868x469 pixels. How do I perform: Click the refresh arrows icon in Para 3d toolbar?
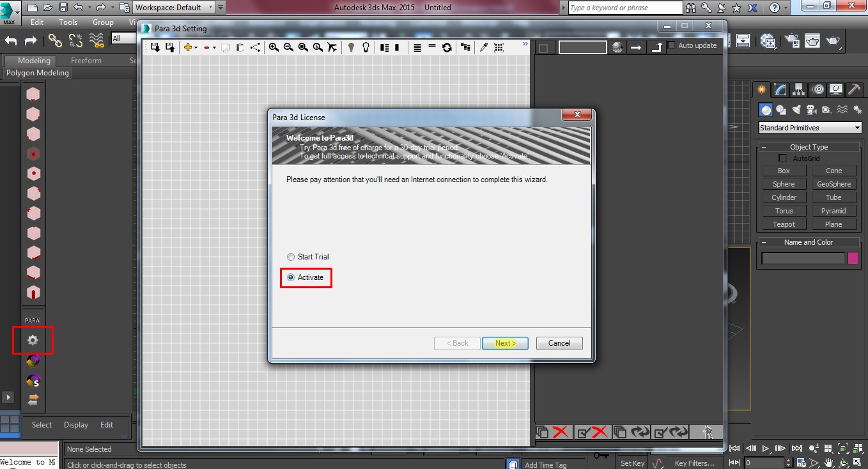[x=447, y=47]
